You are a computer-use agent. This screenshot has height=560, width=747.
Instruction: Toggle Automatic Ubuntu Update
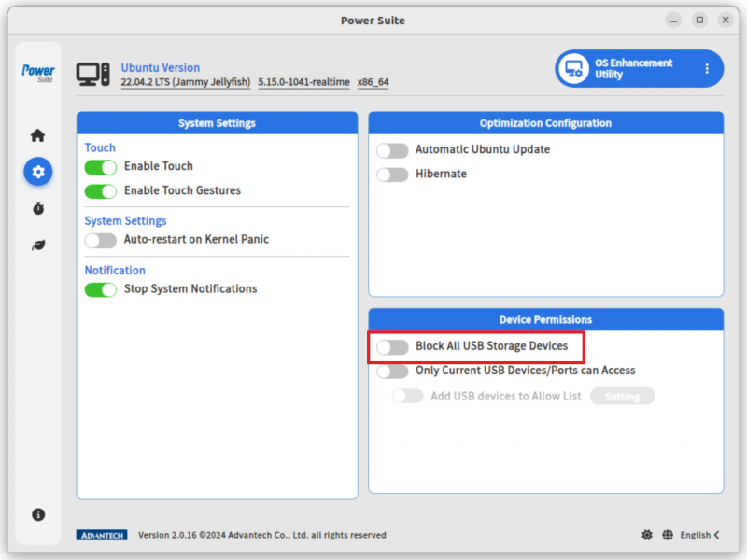click(392, 150)
